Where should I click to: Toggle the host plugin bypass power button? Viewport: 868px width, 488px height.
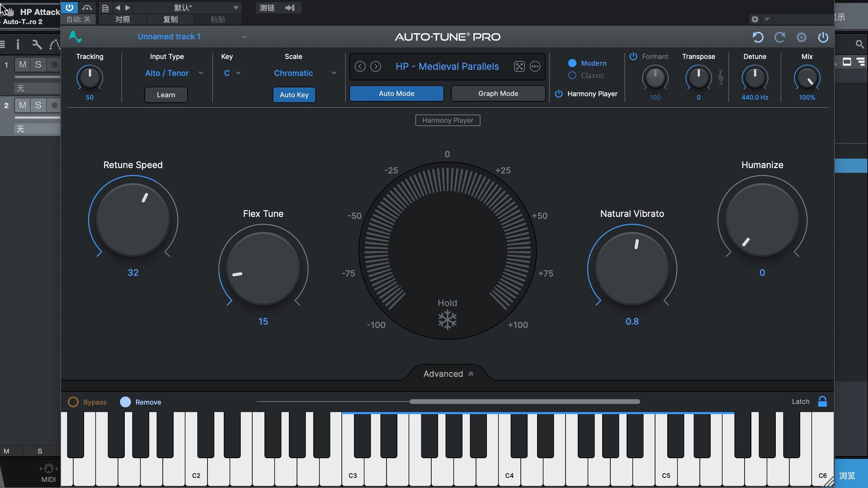pos(69,8)
